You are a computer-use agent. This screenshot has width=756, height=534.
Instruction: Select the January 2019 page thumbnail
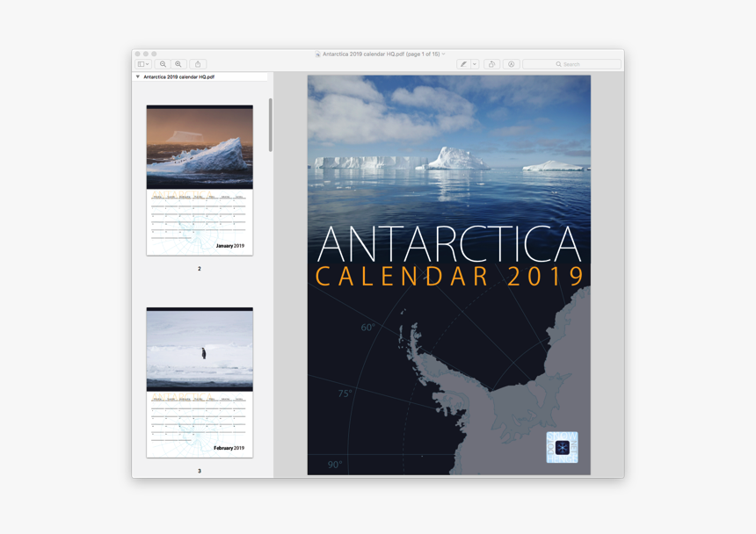200,180
